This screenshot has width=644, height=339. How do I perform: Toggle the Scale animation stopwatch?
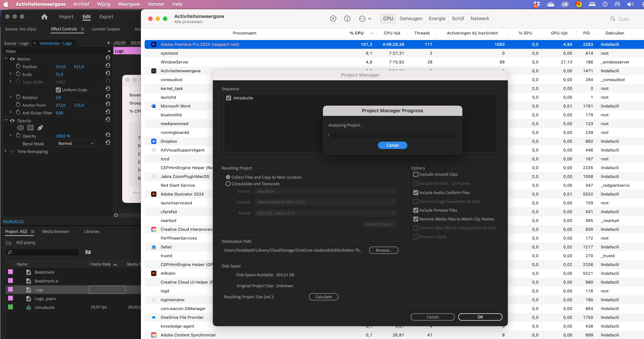(x=18, y=74)
